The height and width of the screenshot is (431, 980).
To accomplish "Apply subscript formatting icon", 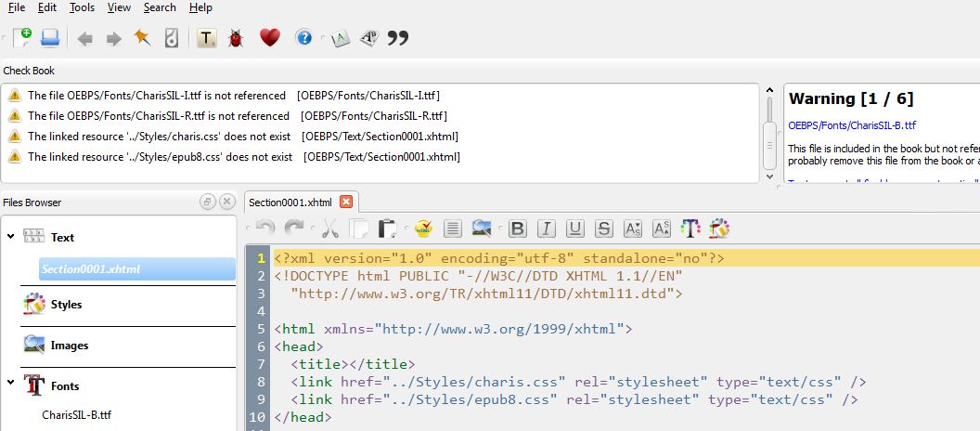I will [633, 229].
